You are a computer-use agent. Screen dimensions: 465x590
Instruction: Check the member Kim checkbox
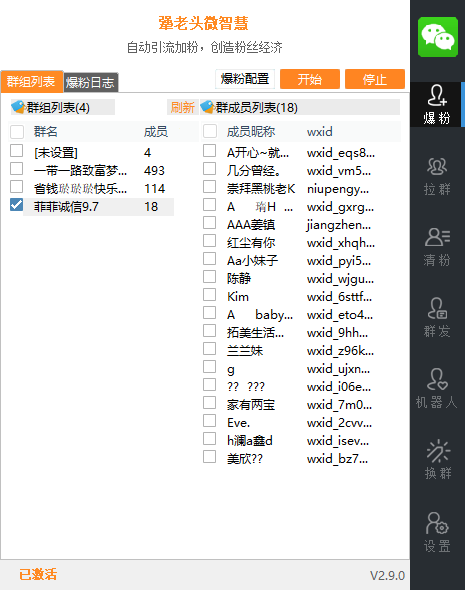(x=210, y=295)
